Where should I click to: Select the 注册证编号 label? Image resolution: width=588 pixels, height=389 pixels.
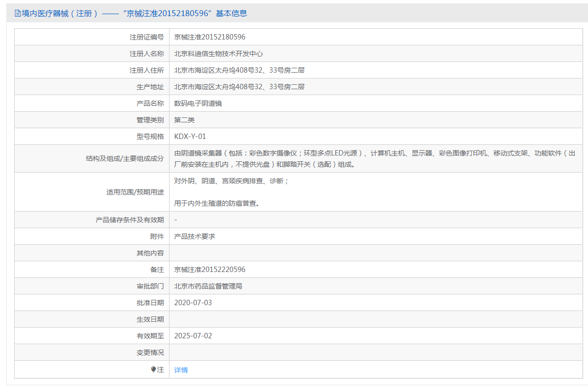tap(147, 37)
